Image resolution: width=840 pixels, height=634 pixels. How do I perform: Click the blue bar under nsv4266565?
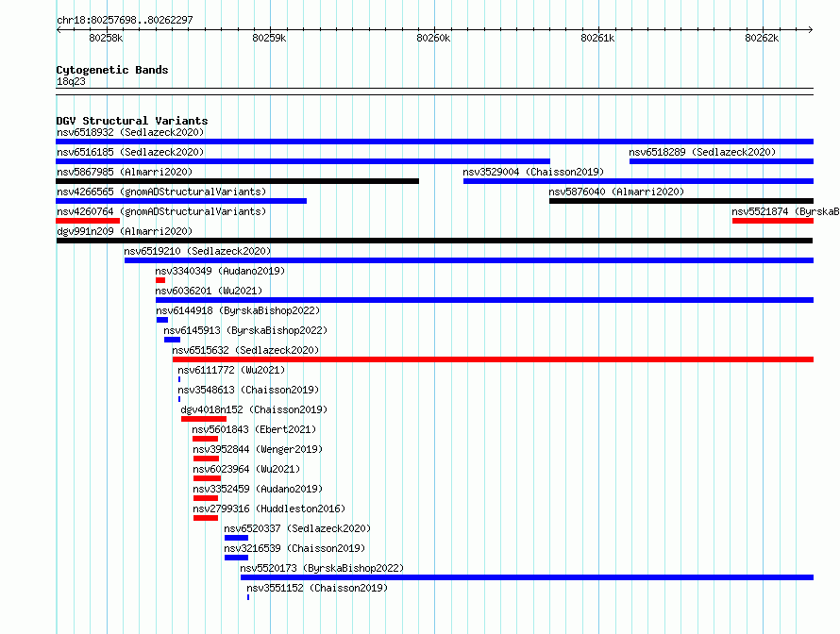tap(181, 201)
